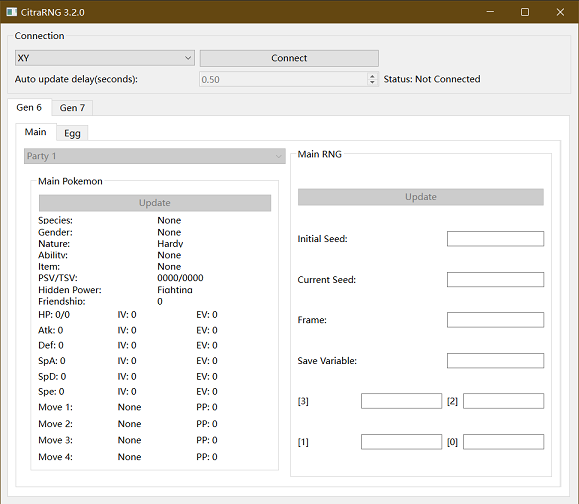Click Update under Main Pokemon

(155, 203)
